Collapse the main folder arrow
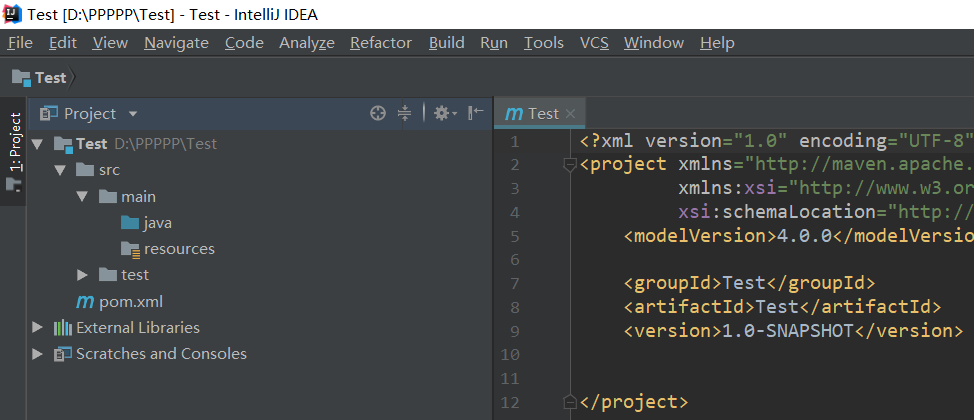Viewport: 974px width, 420px height. pos(83,197)
